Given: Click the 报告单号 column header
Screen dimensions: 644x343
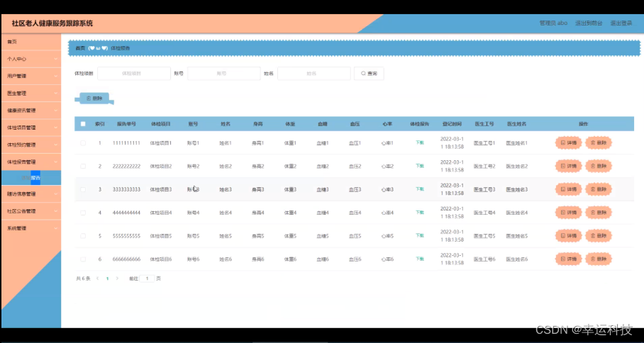Looking at the screenshot, I should click(x=126, y=124).
